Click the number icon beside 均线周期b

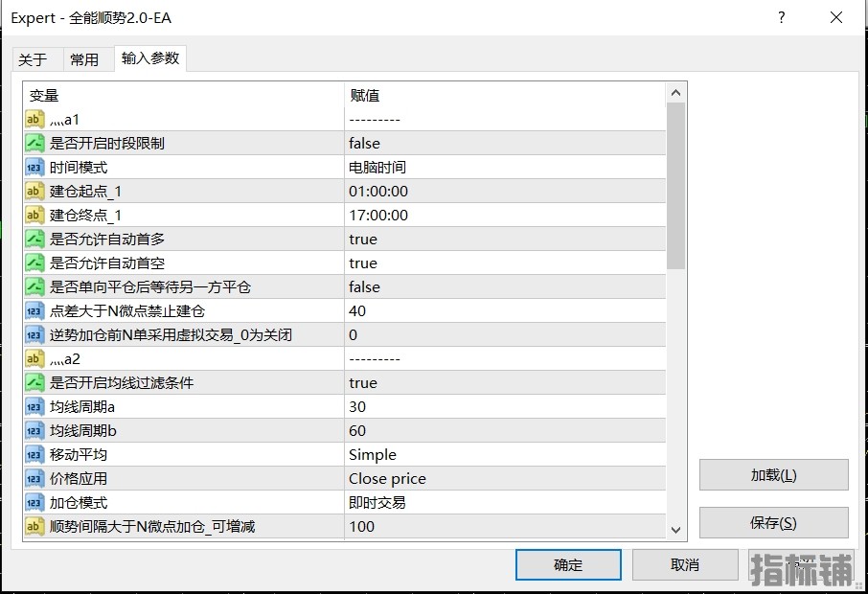tap(34, 431)
